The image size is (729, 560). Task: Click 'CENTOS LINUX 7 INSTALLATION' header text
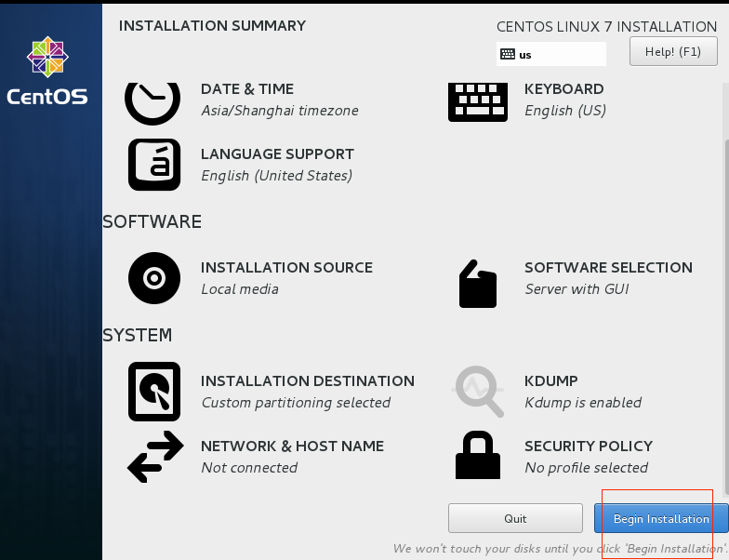[x=606, y=27]
